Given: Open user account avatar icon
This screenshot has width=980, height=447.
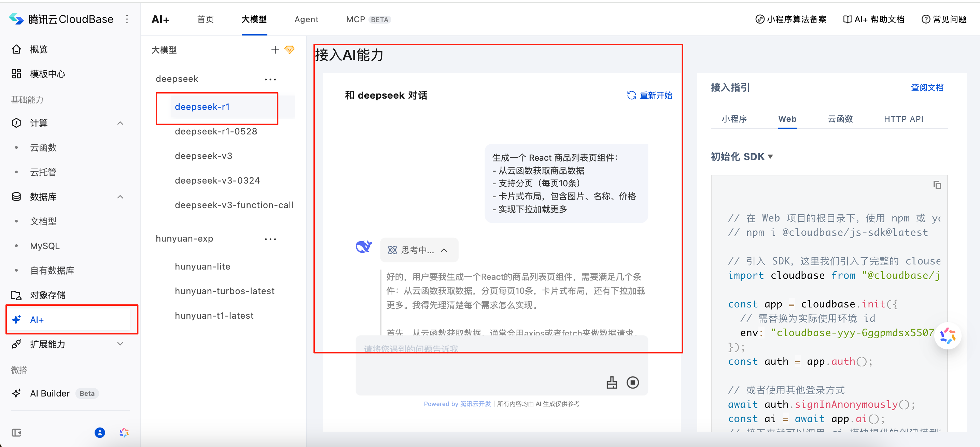Looking at the screenshot, I should click(x=100, y=433).
